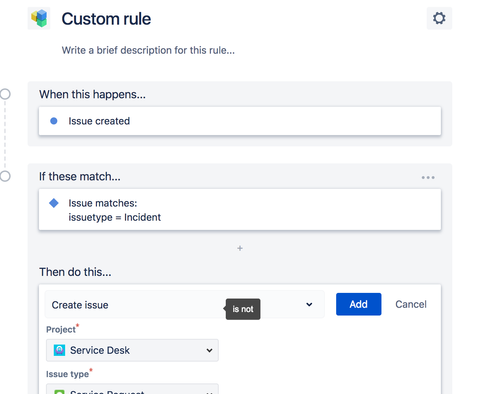Open the rule settings gear icon

tap(439, 18)
